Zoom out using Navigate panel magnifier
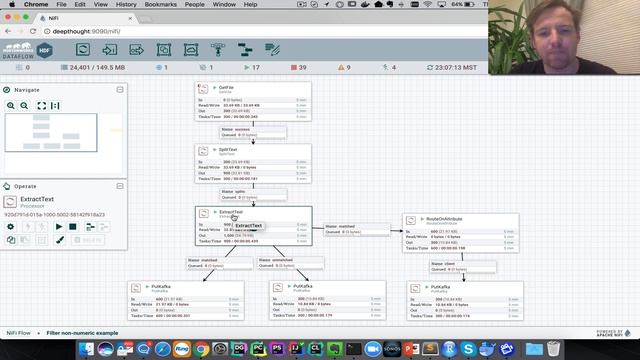The height and width of the screenshot is (360, 640). (x=24, y=106)
